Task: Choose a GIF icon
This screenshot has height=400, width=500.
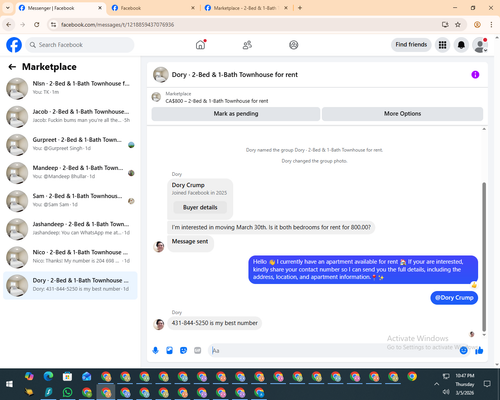Action: (x=198, y=350)
